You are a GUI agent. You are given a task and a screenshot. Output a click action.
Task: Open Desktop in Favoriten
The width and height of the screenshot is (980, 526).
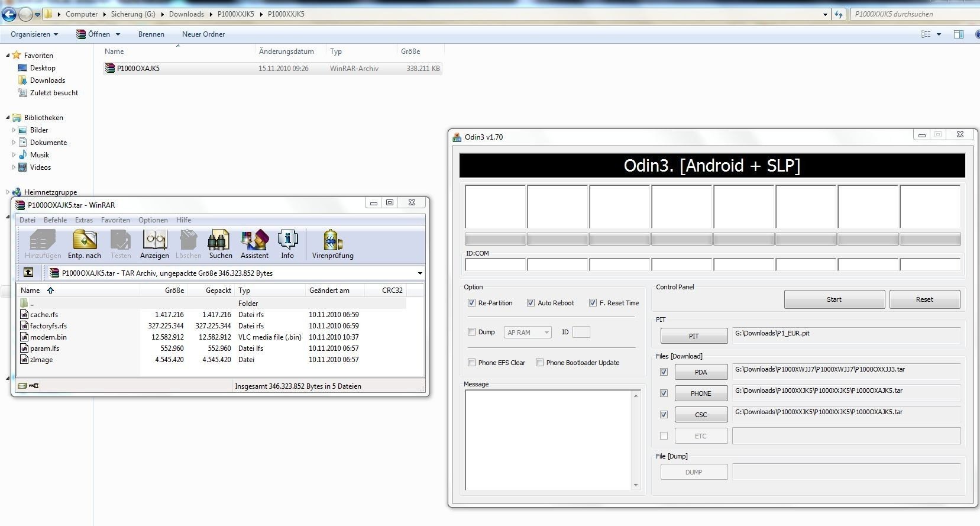43,68
